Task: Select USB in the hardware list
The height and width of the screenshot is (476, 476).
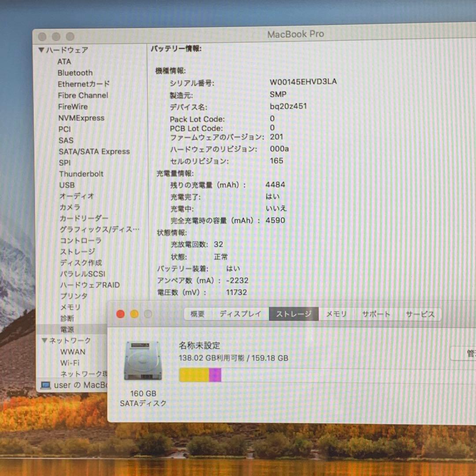Action: coord(67,185)
